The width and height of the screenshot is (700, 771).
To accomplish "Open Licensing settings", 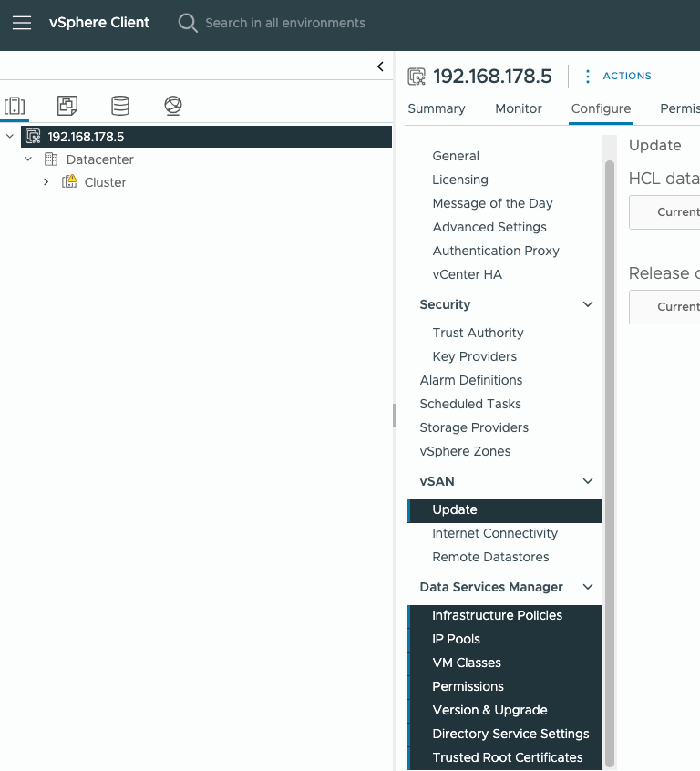I will [x=460, y=180].
